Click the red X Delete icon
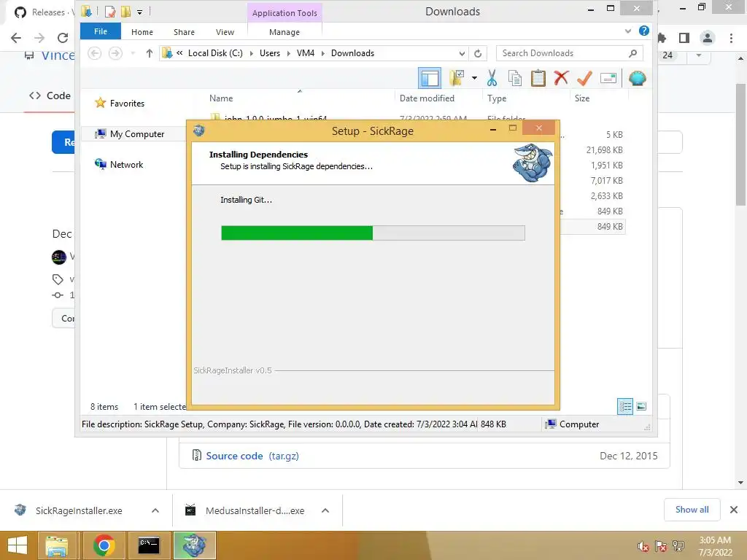Image resolution: width=747 pixels, height=560 pixels. (562, 77)
